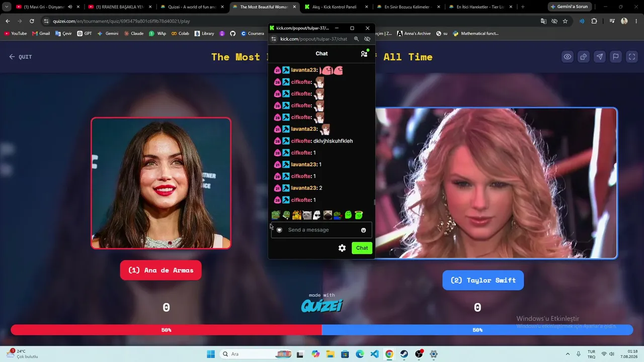Click the chat identity shield icon
Image resolution: width=644 pixels, height=362 pixels.
[279, 230]
